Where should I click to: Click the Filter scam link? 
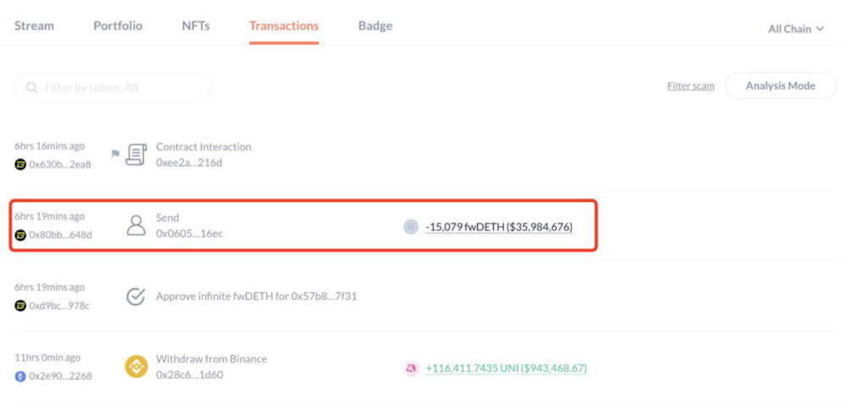690,86
